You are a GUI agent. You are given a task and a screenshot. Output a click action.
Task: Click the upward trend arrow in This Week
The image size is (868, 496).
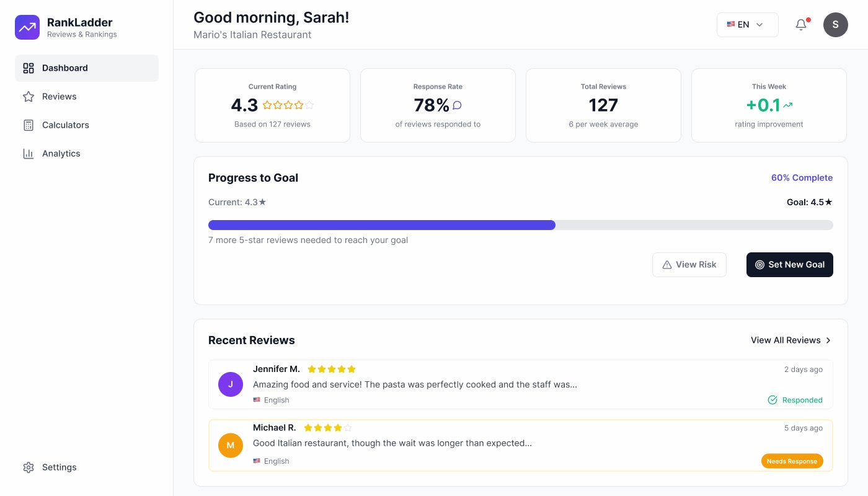(x=788, y=105)
